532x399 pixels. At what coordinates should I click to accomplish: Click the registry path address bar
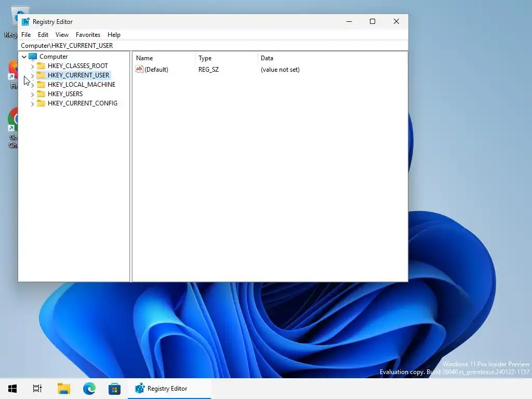[213, 46]
